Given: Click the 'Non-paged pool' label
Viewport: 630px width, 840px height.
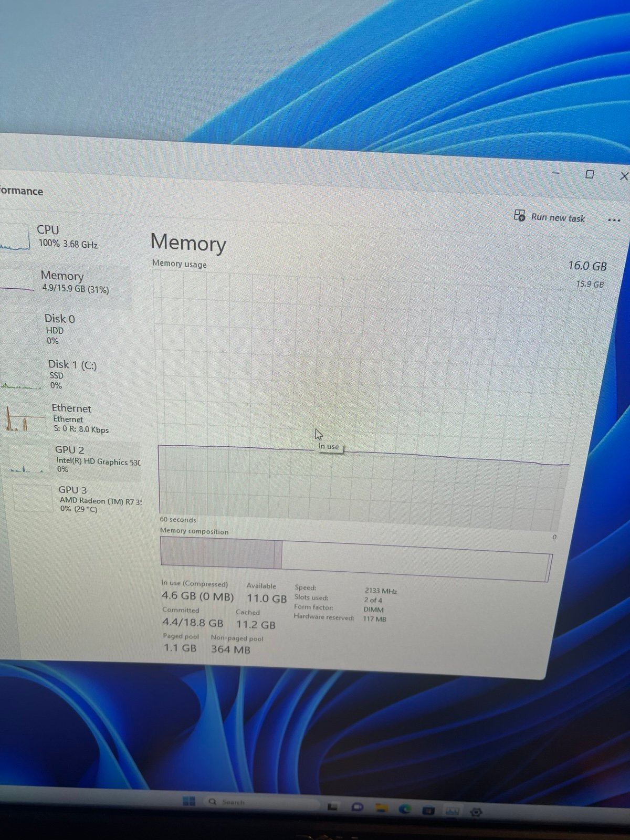Looking at the screenshot, I should (237, 638).
